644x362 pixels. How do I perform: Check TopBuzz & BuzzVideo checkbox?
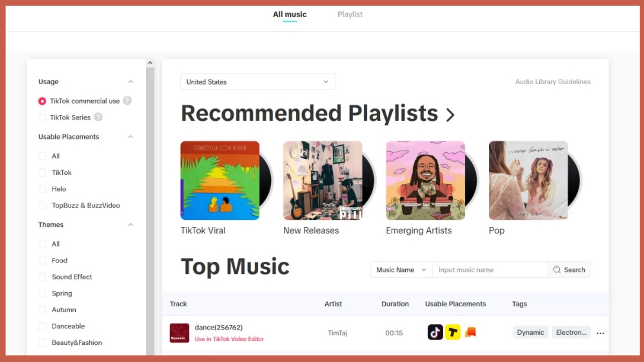42,205
